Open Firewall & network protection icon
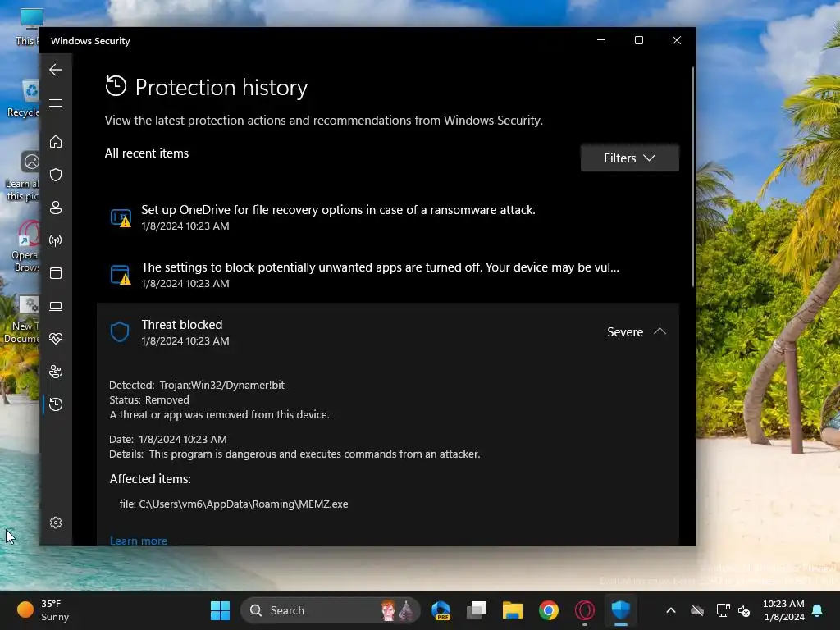Image resolution: width=840 pixels, height=630 pixels. point(56,240)
